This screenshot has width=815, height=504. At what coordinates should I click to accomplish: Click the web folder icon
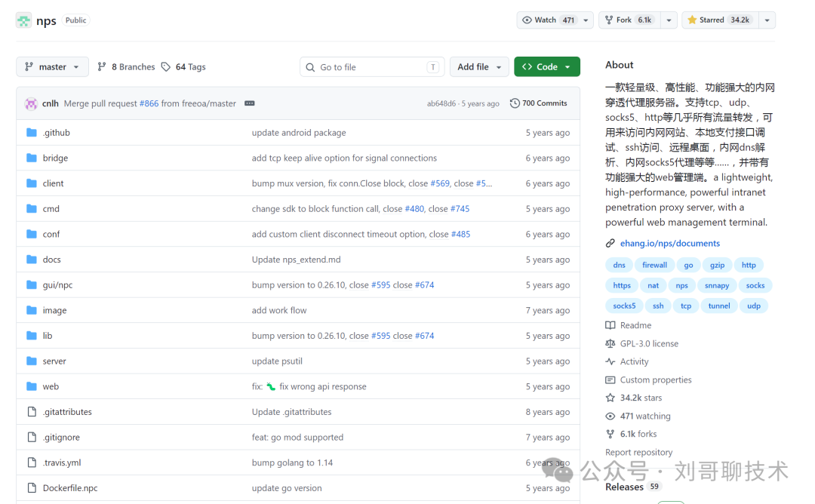click(32, 386)
